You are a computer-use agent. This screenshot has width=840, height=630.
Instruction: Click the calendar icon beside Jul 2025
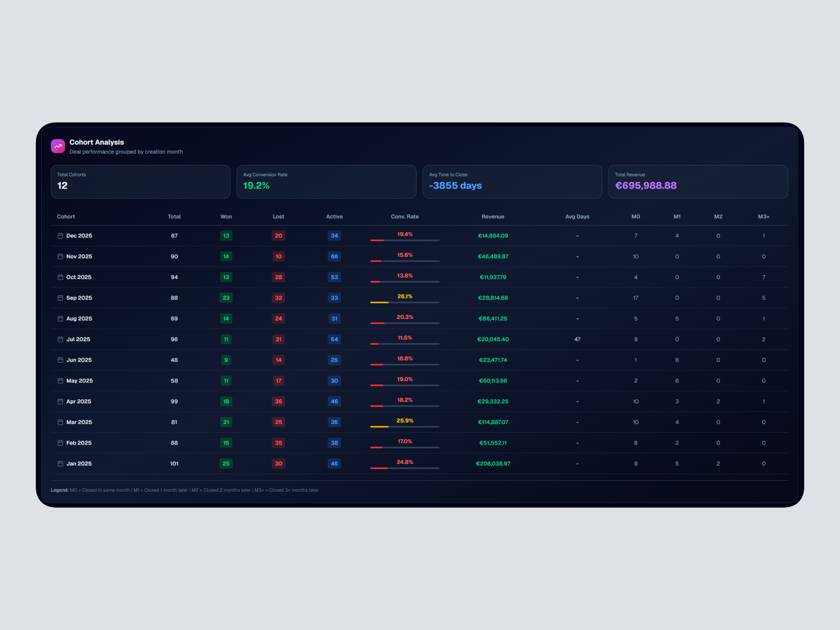coord(60,339)
